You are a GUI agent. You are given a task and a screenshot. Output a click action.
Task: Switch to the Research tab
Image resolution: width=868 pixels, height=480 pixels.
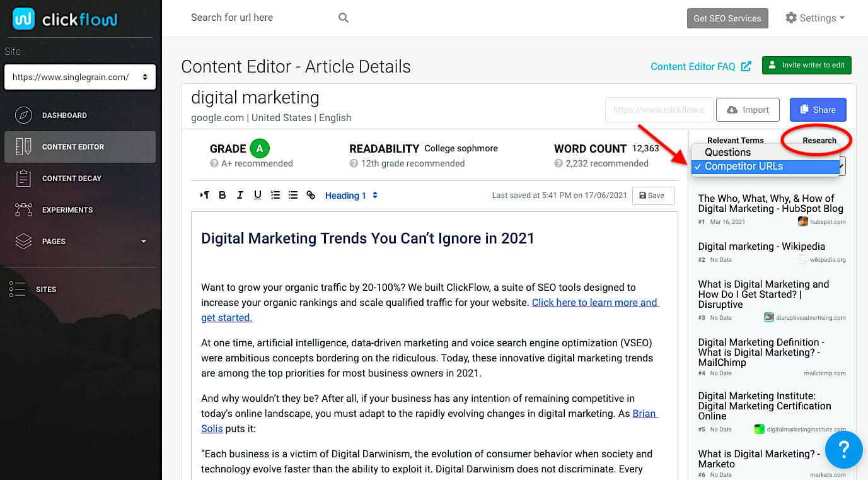[819, 141]
